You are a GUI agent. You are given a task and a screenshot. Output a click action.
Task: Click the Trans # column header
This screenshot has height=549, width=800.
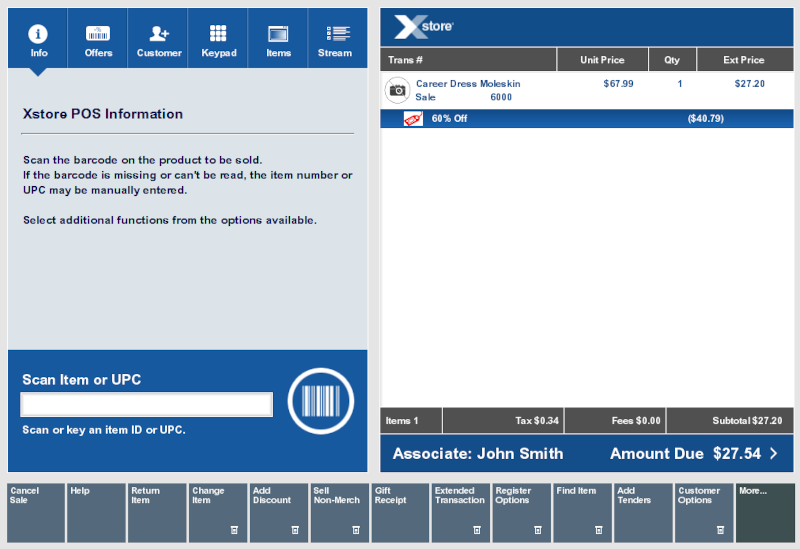pos(468,60)
